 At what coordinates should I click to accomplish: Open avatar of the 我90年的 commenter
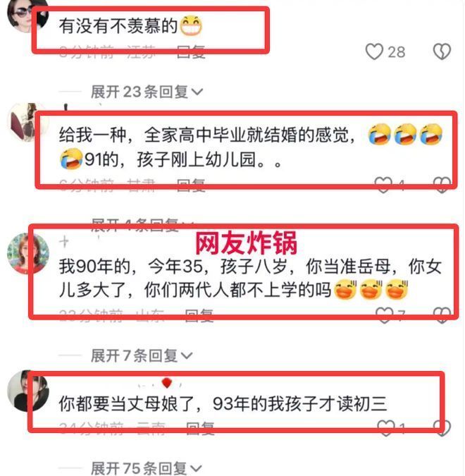pos(28,253)
